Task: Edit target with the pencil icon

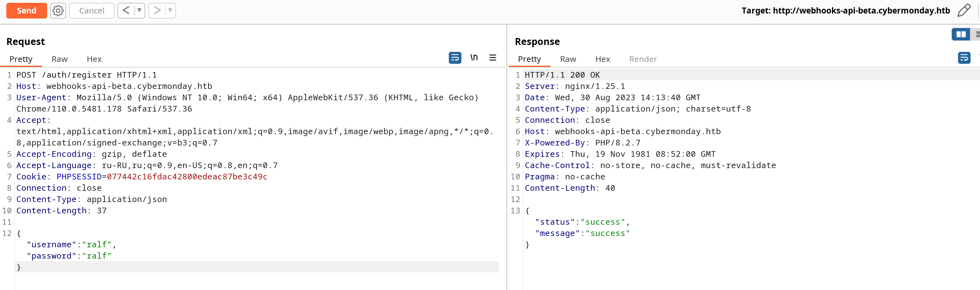Action: (964, 10)
